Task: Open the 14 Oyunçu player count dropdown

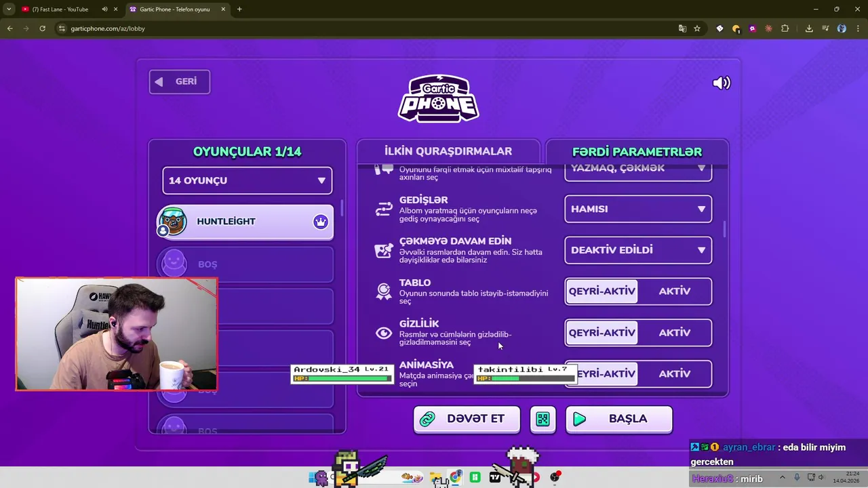Action: point(248,181)
